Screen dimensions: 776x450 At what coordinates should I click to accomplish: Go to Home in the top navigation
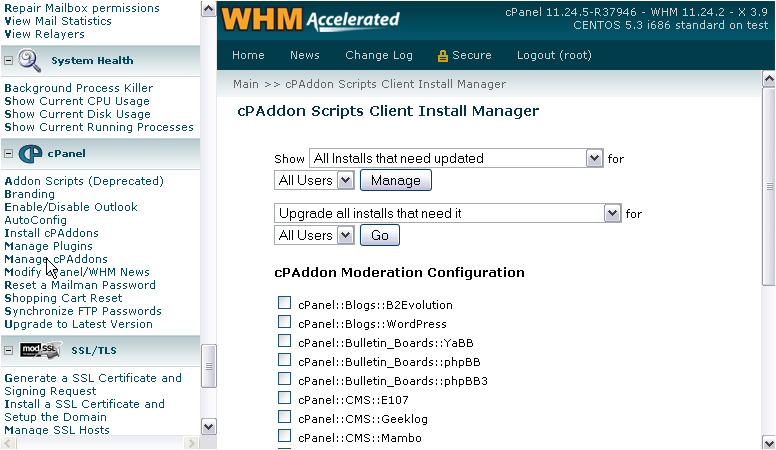pos(248,55)
